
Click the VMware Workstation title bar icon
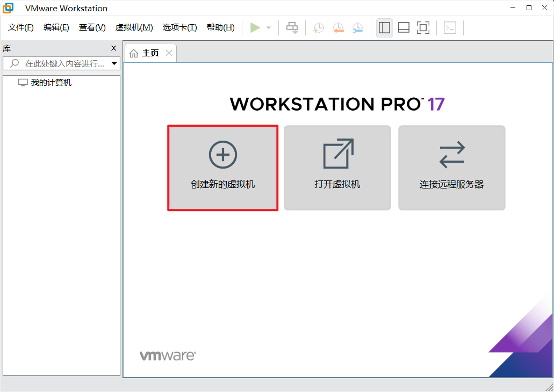[x=8, y=8]
